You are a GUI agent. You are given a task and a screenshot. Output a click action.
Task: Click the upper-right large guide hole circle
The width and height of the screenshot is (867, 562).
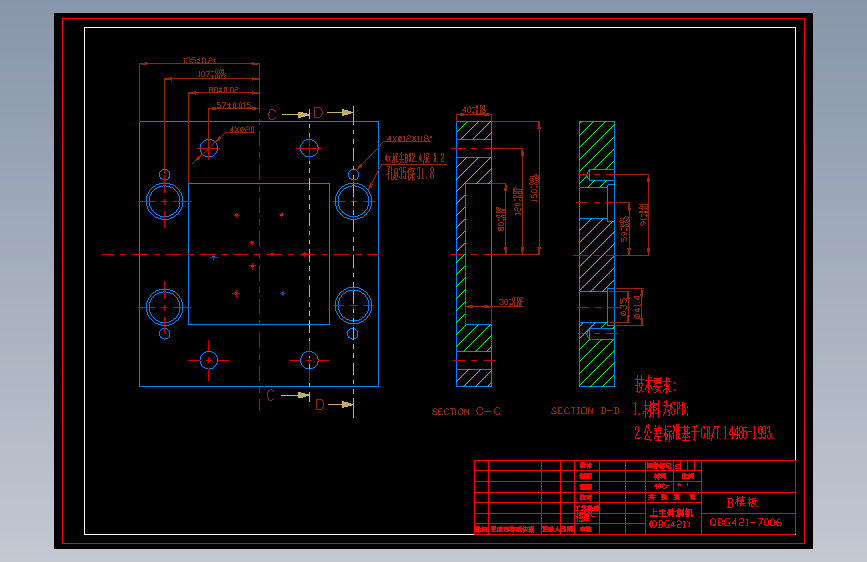[353, 201]
